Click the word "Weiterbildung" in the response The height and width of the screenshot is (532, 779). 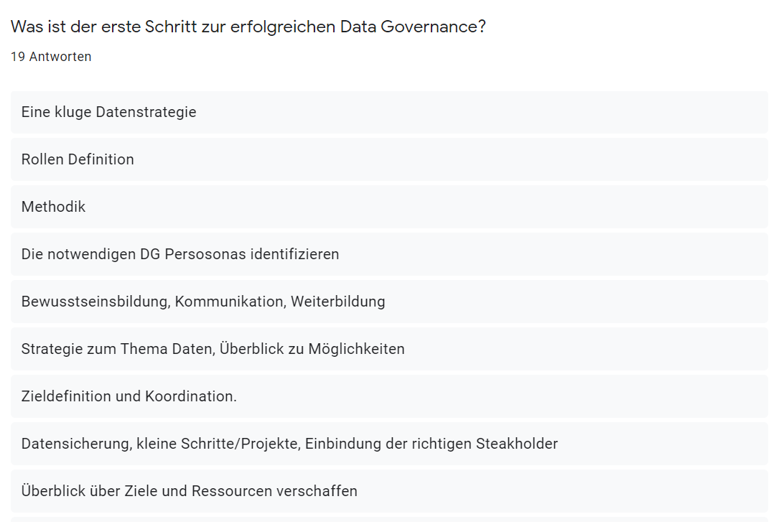(x=338, y=302)
